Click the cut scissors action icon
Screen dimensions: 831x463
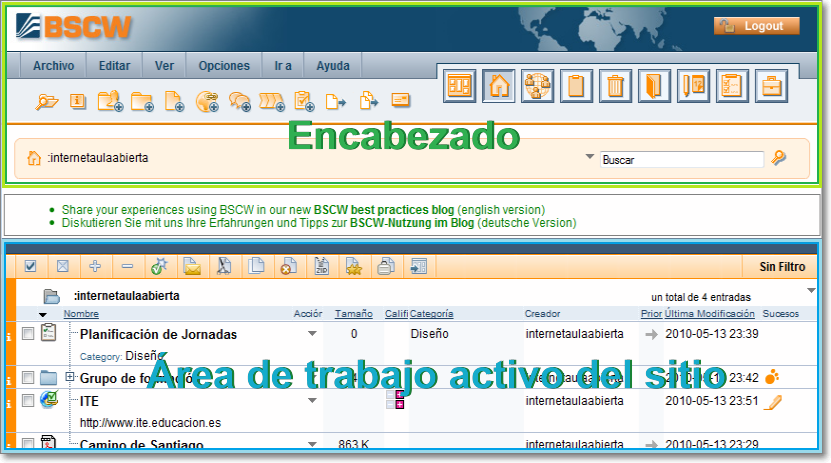[224, 266]
